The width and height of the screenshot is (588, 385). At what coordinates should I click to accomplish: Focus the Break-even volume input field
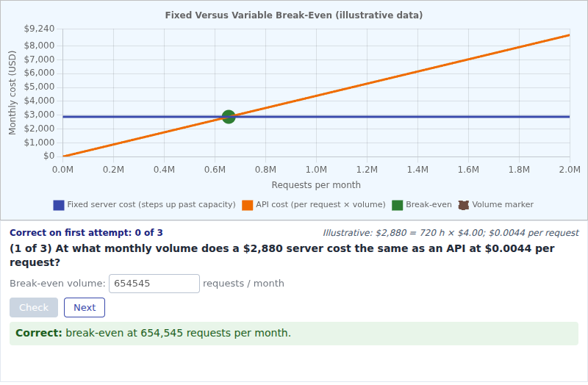tap(154, 284)
